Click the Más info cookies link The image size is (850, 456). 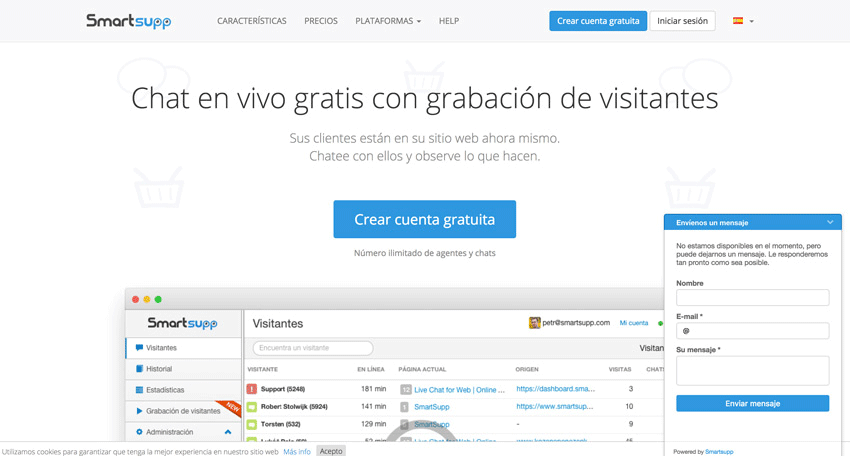coord(297,451)
